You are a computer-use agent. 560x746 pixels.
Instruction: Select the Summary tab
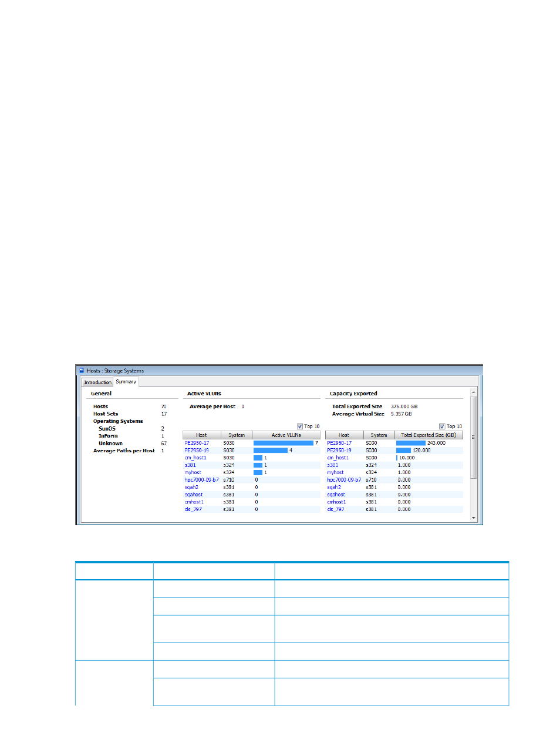(x=126, y=382)
